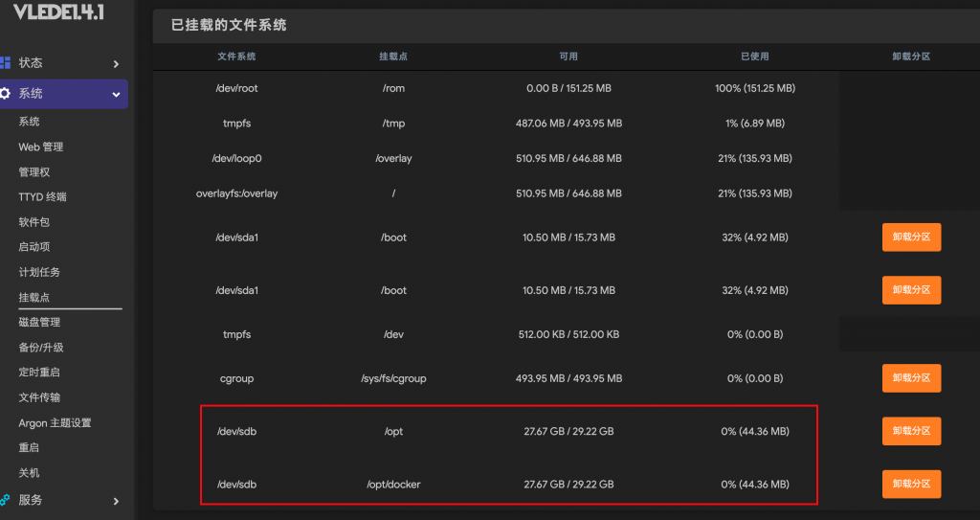Image resolution: width=980 pixels, height=520 pixels.
Task: Unmount the /opt/docker partition
Action: tap(911, 485)
